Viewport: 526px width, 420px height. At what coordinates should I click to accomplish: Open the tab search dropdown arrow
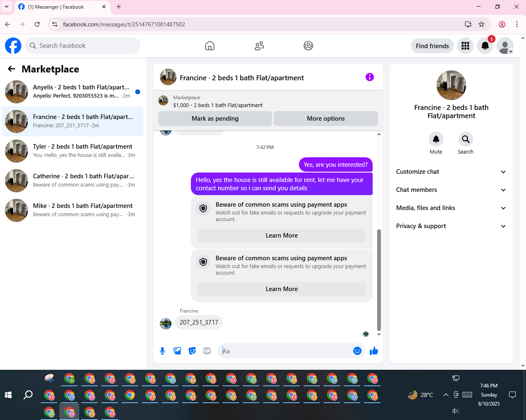click(7, 7)
